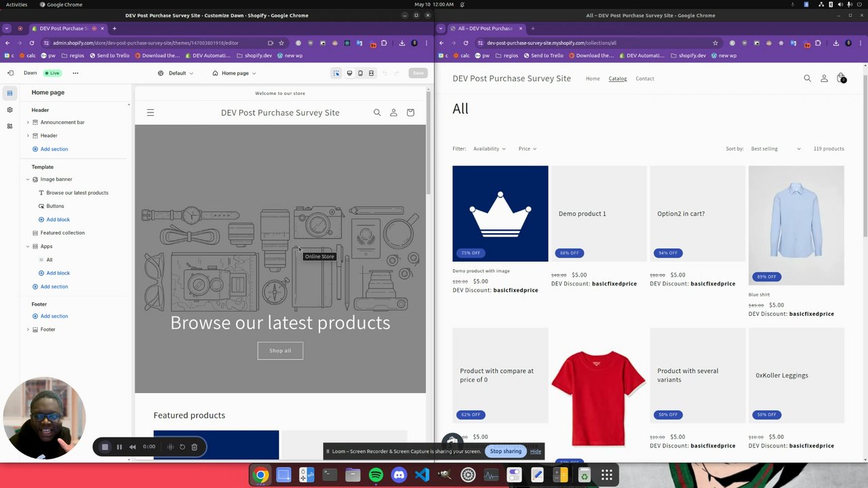868x488 pixels.
Task: Switch preview to desktop view
Action: [x=350, y=73]
